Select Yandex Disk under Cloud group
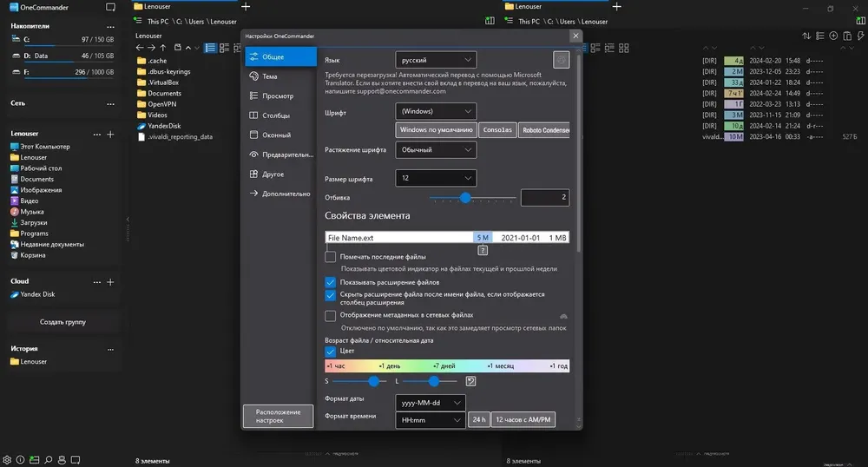The width and height of the screenshot is (868, 467). [x=37, y=294]
